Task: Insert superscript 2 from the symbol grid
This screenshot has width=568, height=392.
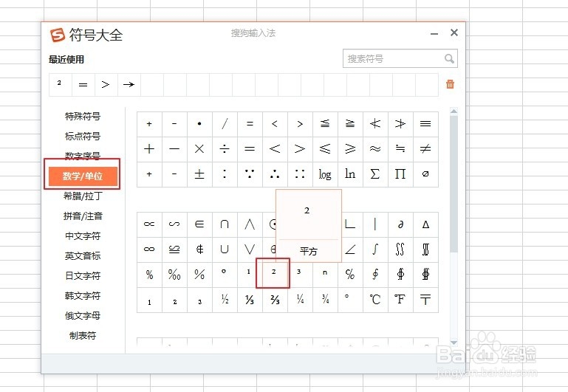Action: [273, 273]
